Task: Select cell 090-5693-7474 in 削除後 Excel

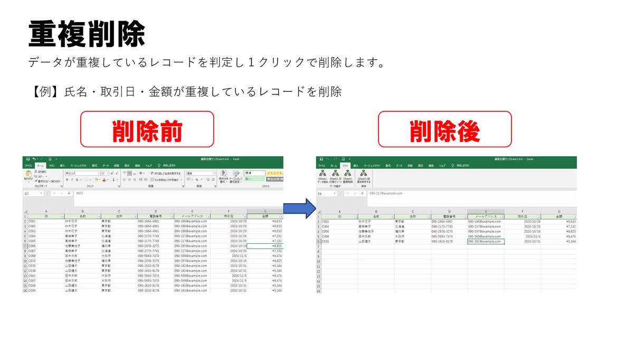Action: click(449, 236)
